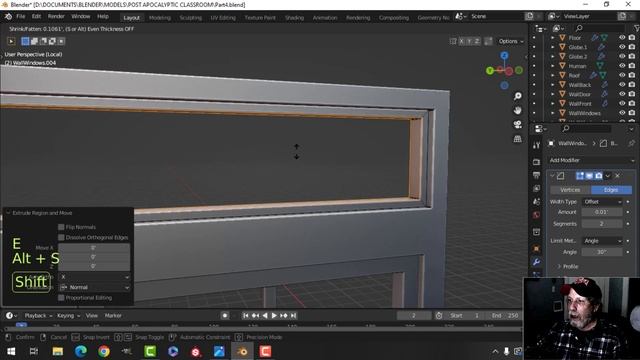Click the Blender logo menu icon
The height and width of the screenshot is (360, 640).
pyautogui.click(x=8, y=17)
